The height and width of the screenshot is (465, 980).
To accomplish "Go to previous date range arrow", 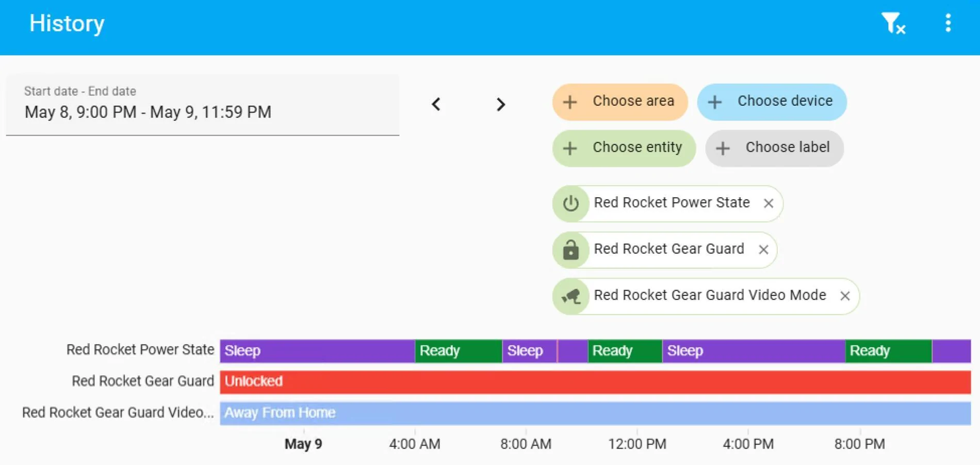I will click(436, 104).
